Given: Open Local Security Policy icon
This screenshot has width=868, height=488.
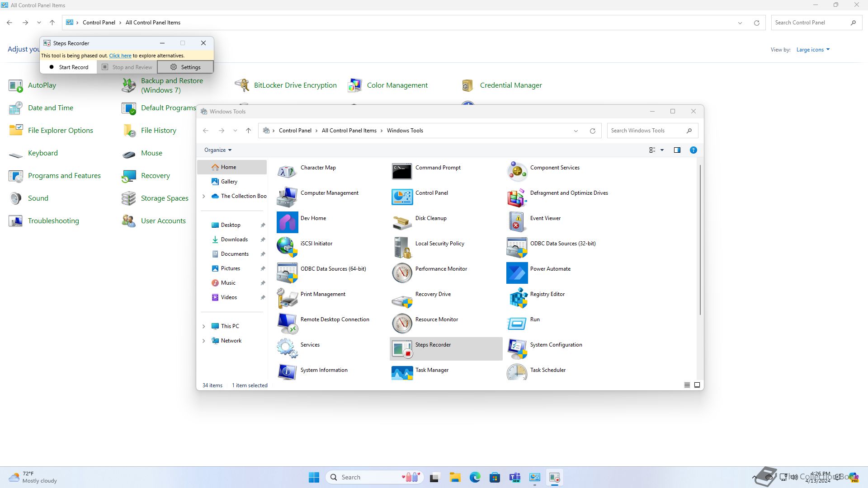Looking at the screenshot, I should coord(402,248).
